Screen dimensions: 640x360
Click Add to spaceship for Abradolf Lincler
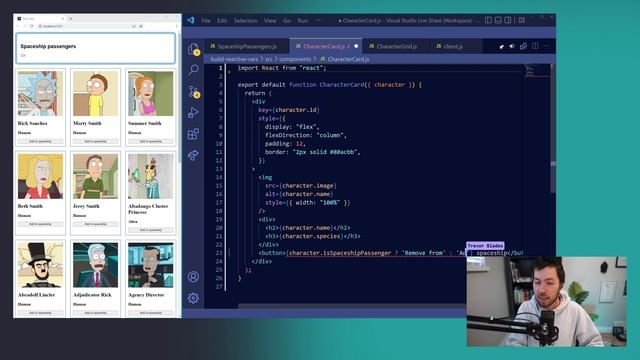coord(40,313)
